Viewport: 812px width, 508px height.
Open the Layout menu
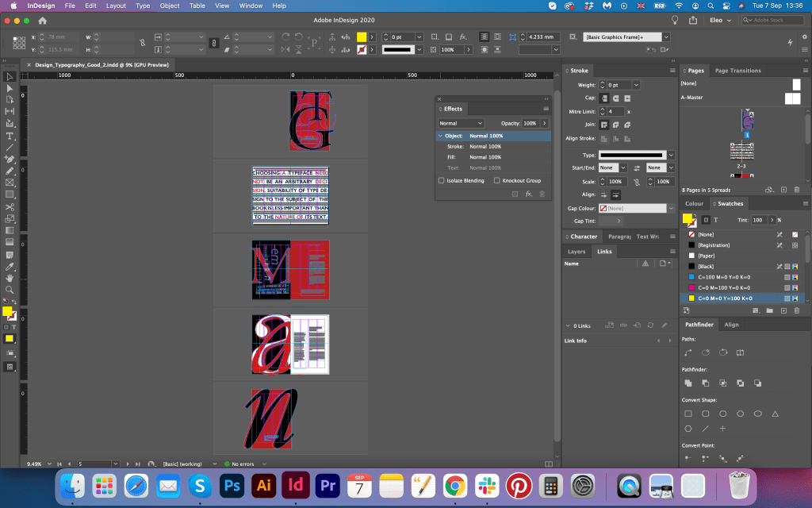coord(116,6)
